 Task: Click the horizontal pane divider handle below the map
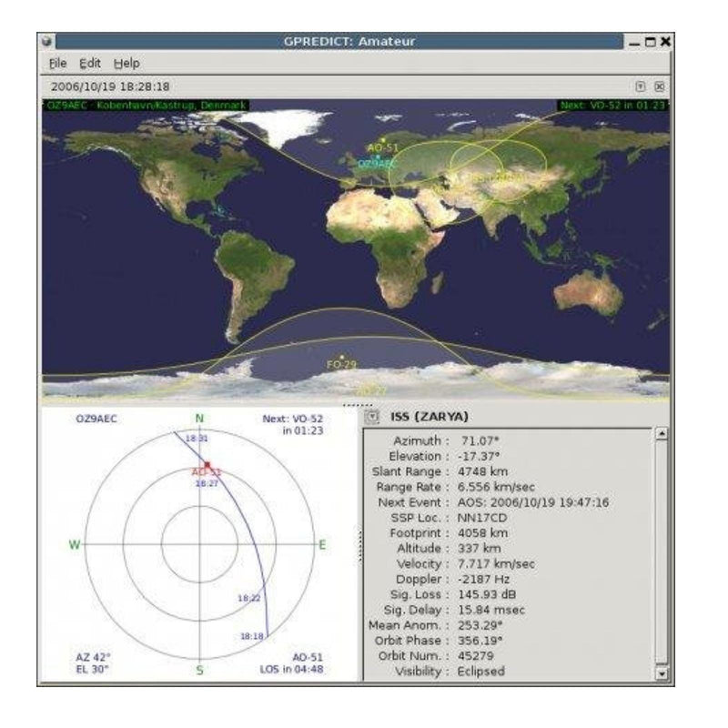tap(357, 405)
